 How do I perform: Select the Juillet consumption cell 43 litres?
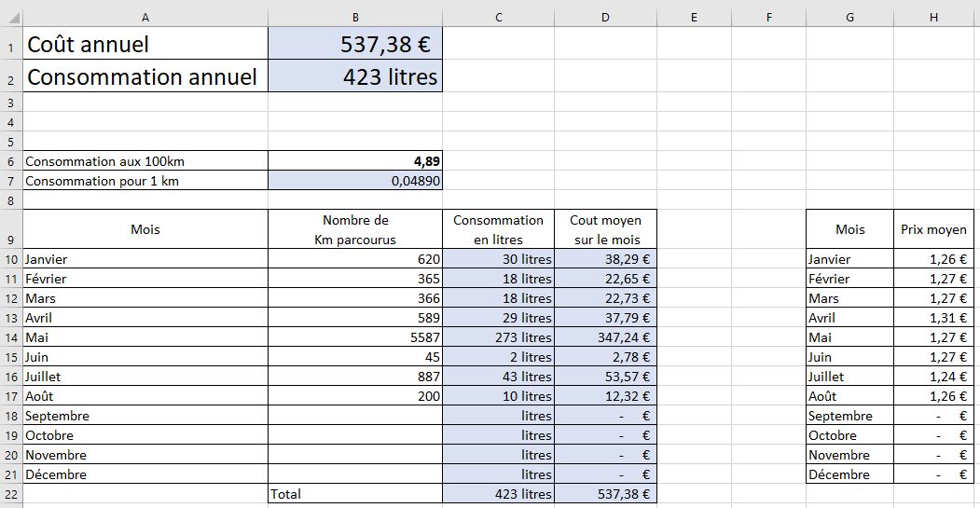point(498,377)
